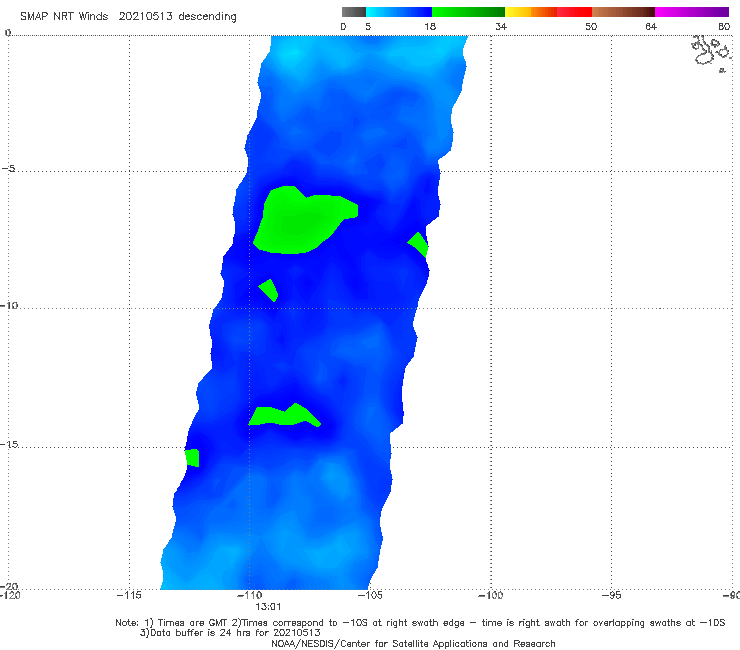Screen dimensions: 740x650
Task: Click the color bar label '64'
Action: [x=651, y=26]
